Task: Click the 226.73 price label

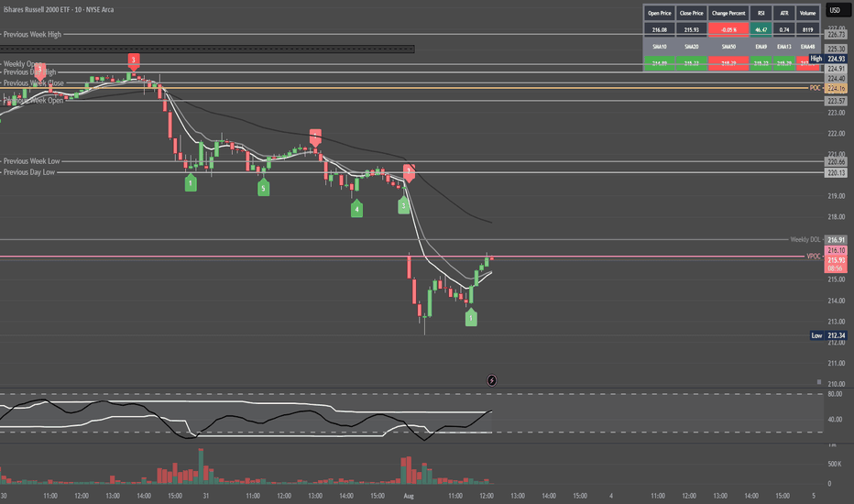Action: click(x=836, y=34)
